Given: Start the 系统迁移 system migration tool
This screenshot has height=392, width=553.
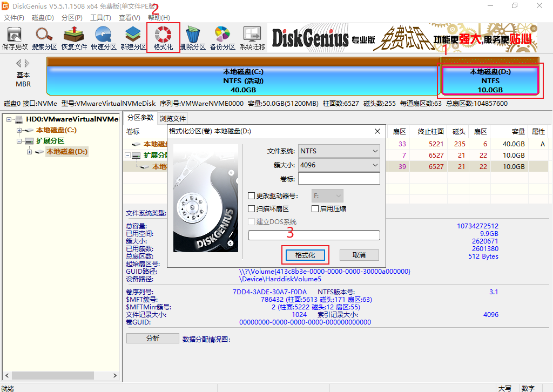Looking at the screenshot, I should [252, 38].
